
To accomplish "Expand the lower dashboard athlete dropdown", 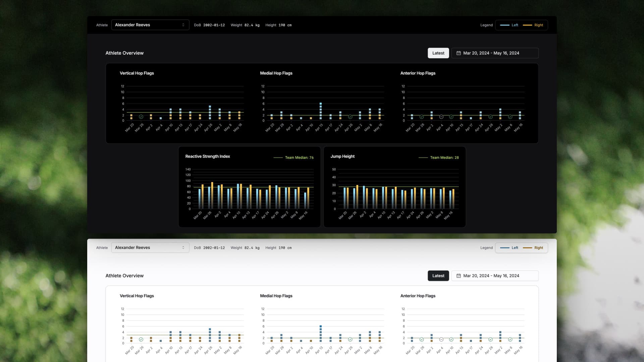I will pyautogui.click(x=150, y=247).
